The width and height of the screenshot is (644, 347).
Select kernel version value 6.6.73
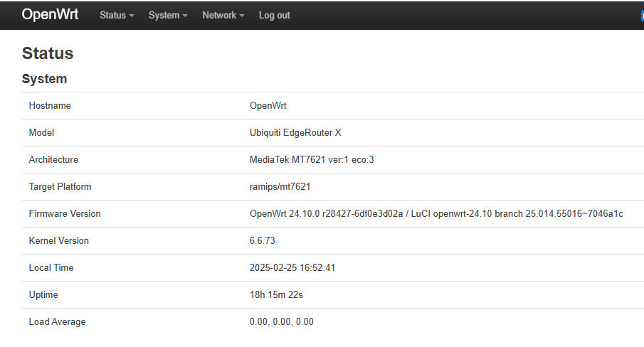click(263, 241)
